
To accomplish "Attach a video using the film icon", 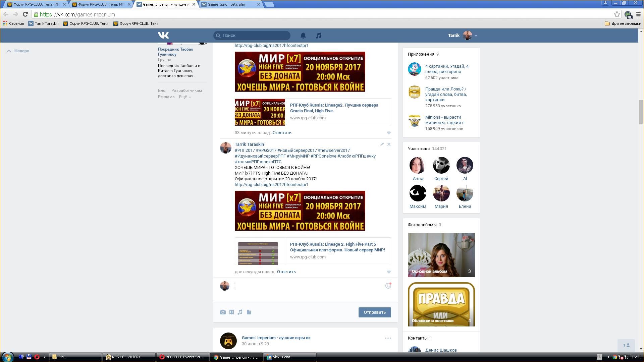I will click(231, 312).
